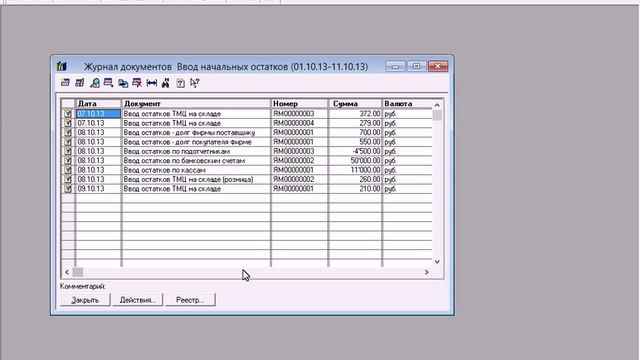Click the sum value 279.00
Viewport: 640px width, 360px height.
(x=370, y=123)
